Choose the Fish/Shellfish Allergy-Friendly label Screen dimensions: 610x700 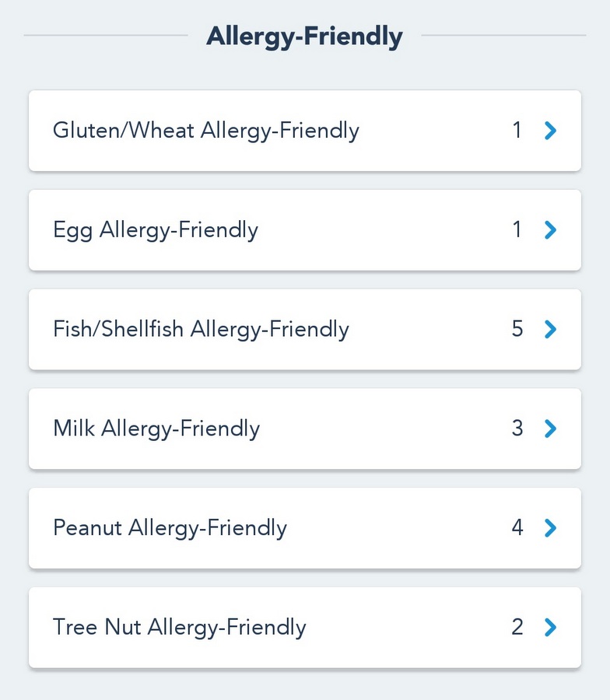tap(201, 330)
